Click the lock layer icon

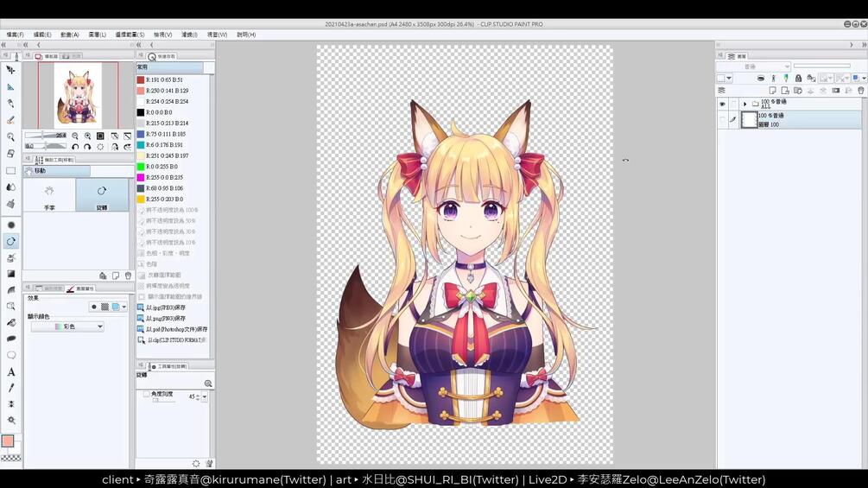[798, 79]
